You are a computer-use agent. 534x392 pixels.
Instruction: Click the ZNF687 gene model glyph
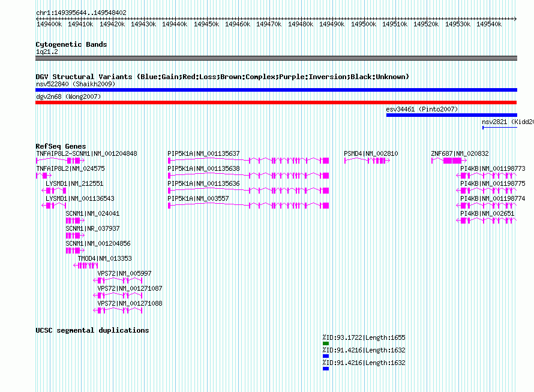point(449,161)
